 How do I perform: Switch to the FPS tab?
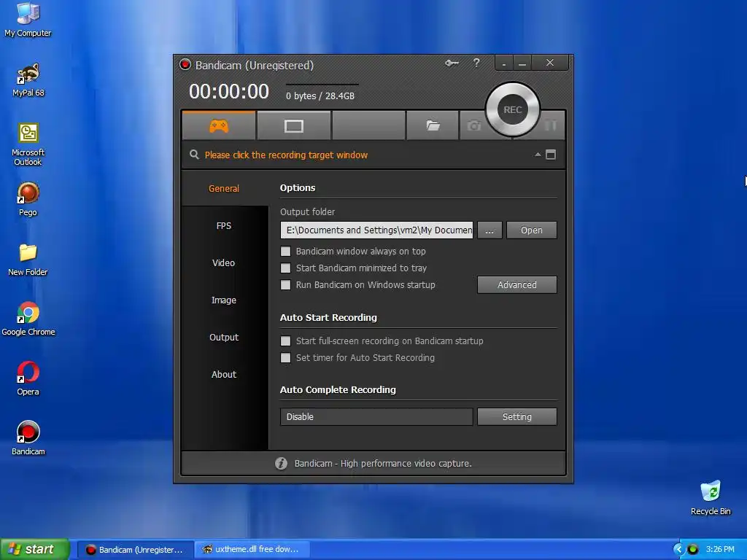pyautogui.click(x=224, y=226)
